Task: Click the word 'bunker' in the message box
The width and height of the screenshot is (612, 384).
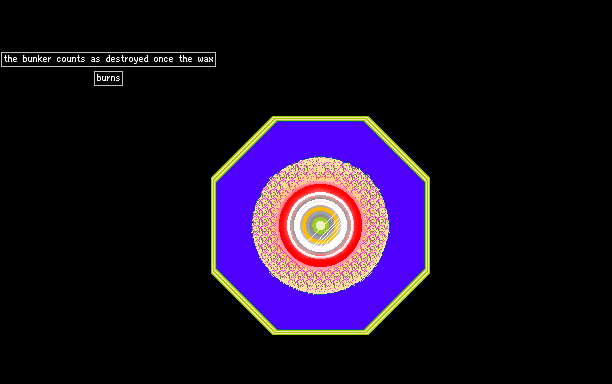Action: pos(37,59)
